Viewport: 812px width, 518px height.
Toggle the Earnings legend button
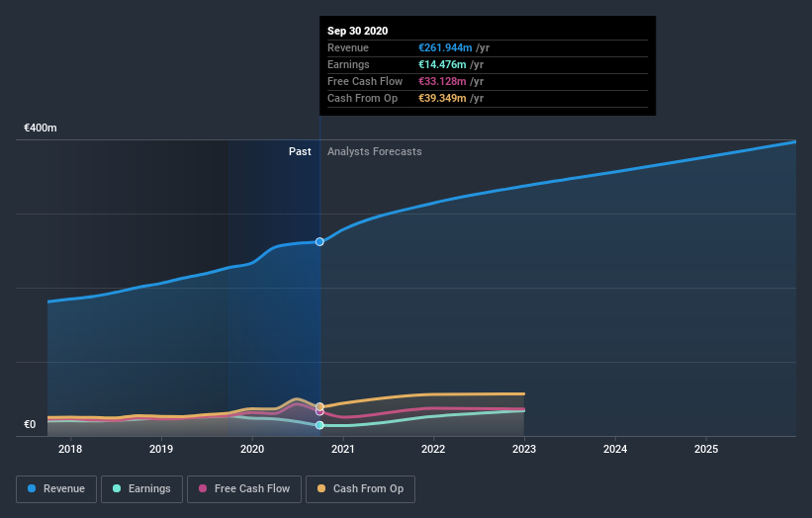[x=141, y=489]
